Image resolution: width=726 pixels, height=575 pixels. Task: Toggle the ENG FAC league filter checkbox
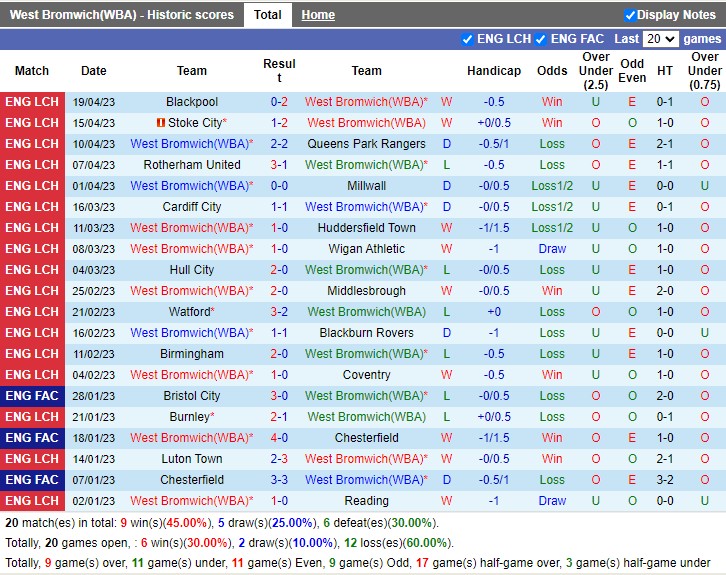tap(541, 39)
